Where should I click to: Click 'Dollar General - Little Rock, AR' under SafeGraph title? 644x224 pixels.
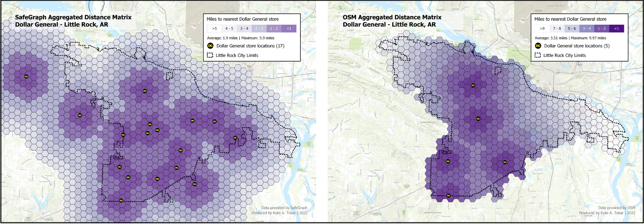(62, 24)
